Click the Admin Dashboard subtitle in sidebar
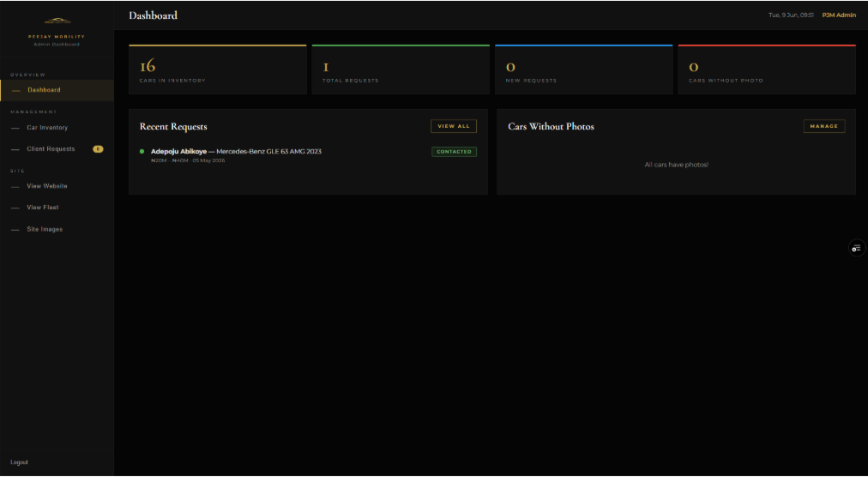868x477 pixels. pos(57,45)
